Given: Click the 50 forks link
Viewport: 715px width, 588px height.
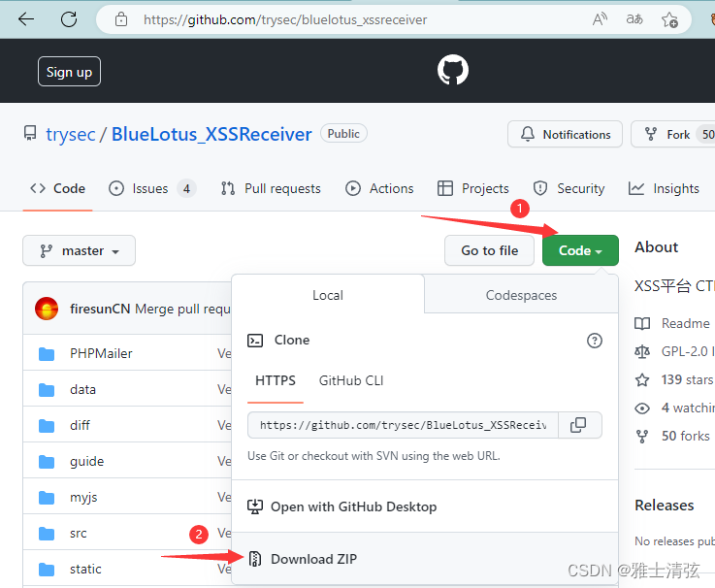Looking at the screenshot, I should [685, 436].
